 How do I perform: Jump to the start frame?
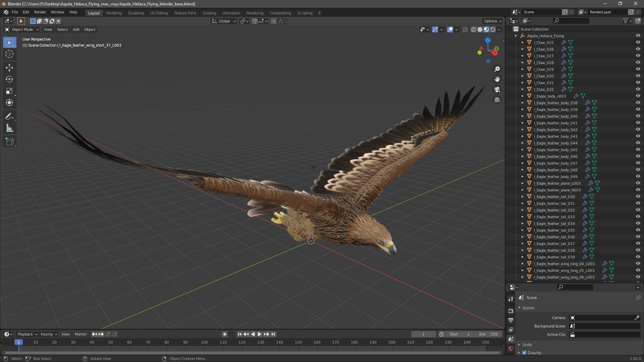click(x=239, y=334)
